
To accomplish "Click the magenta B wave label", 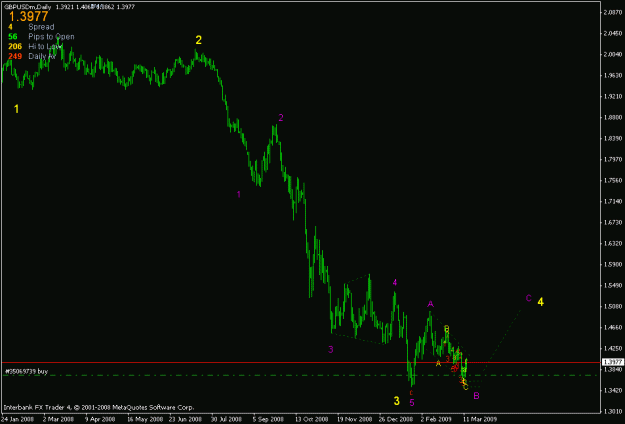I will 476,396.
